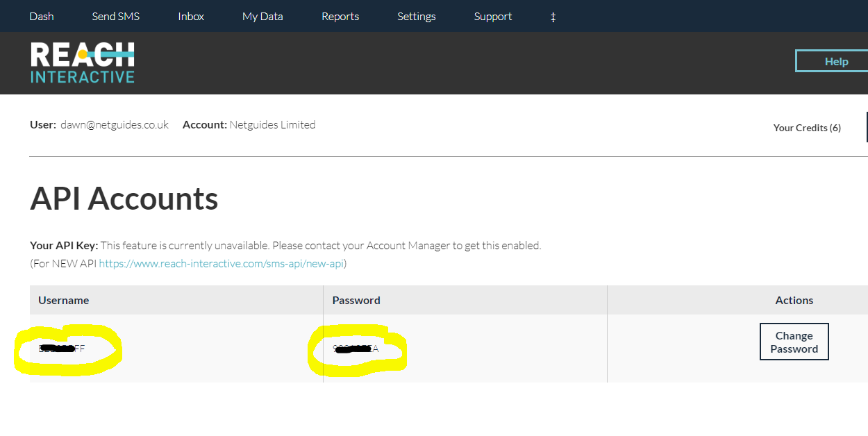Go to Send SMS page
The width and height of the screenshot is (868, 436).
click(x=115, y=17)
